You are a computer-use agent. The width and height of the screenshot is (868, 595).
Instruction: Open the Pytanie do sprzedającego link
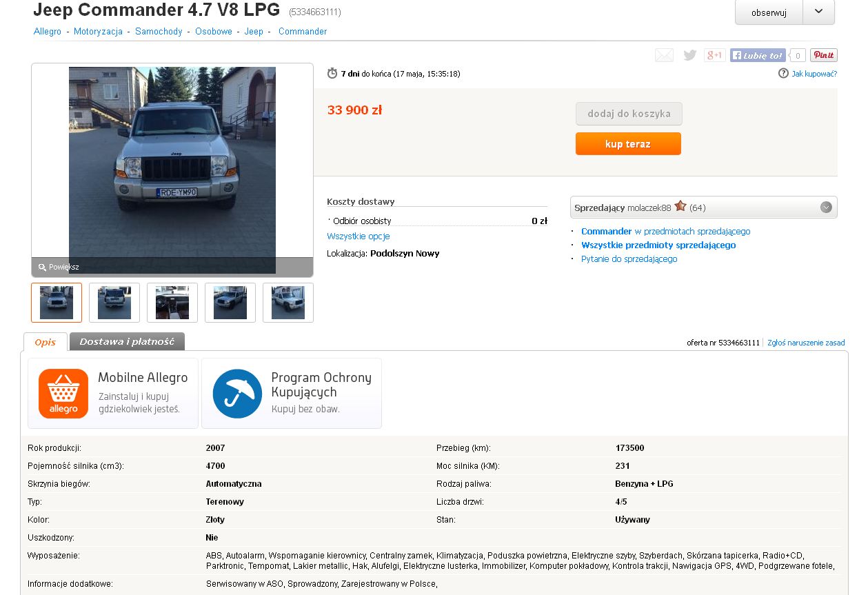coord(629,259)
